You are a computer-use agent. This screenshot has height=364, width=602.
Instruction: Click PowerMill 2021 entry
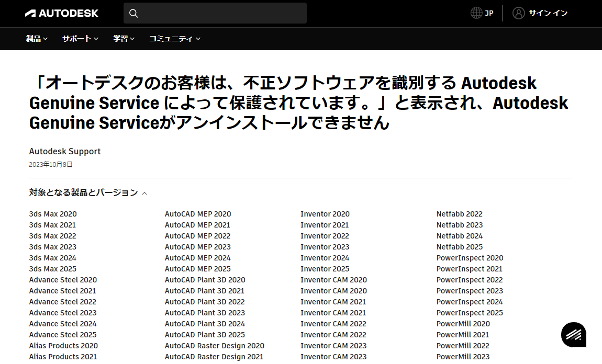point(463,335)
